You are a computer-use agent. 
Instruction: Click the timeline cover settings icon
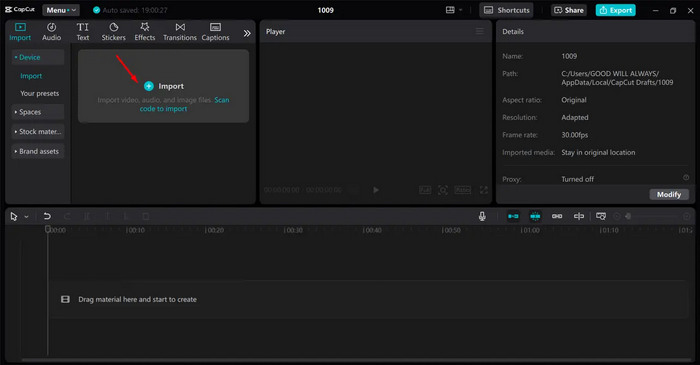click(601, 216)
